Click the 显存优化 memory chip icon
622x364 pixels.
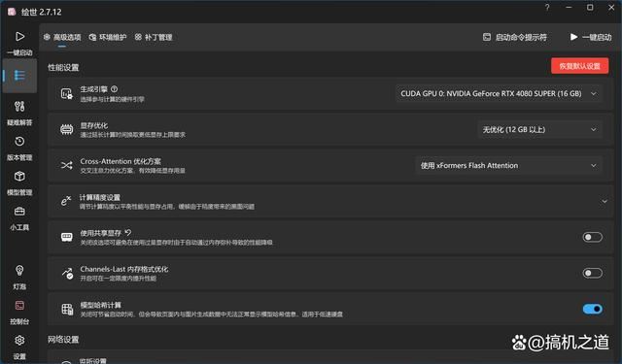click(x=67, y=129)
